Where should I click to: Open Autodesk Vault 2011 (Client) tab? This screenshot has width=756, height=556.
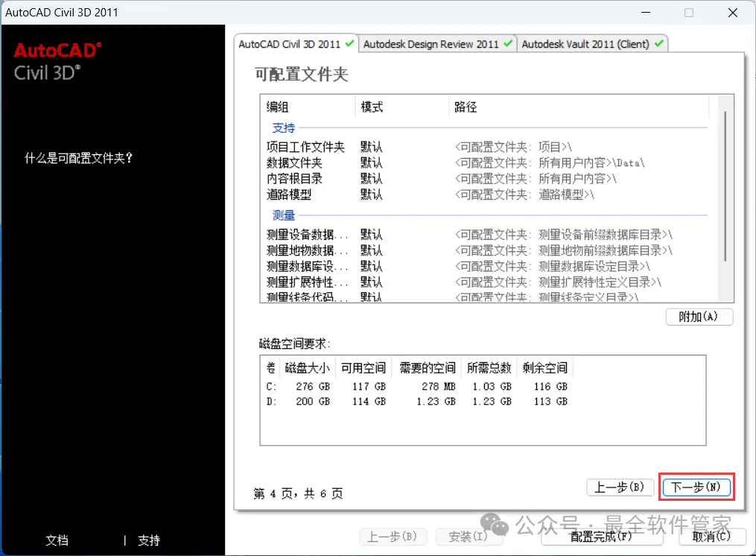pos(592,44)
